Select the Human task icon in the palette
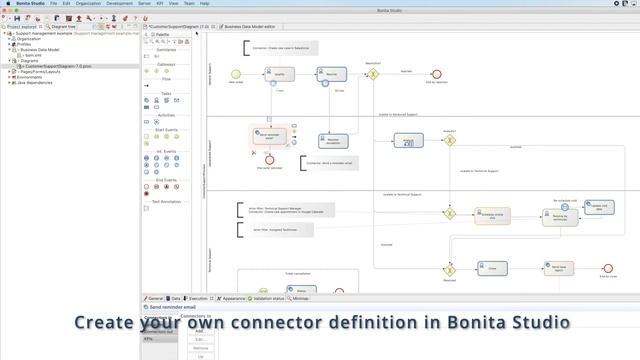 click(x=156, y=100)
